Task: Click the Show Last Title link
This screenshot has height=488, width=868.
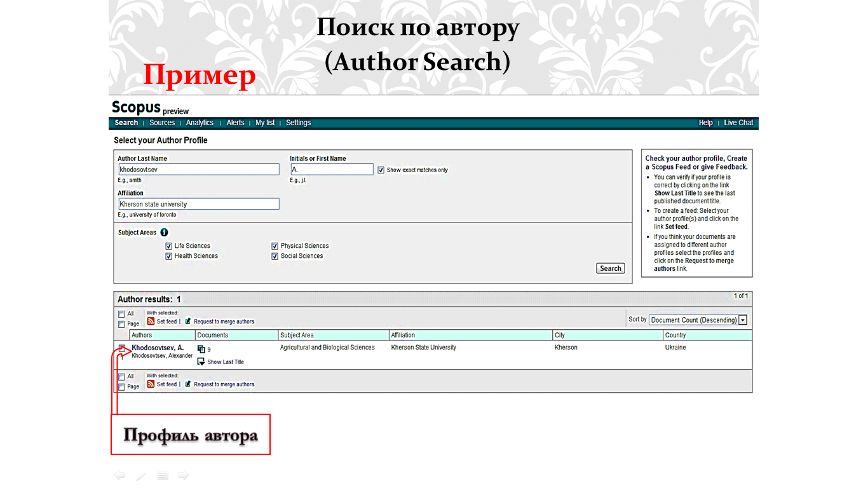Action: tap(226, 362)
